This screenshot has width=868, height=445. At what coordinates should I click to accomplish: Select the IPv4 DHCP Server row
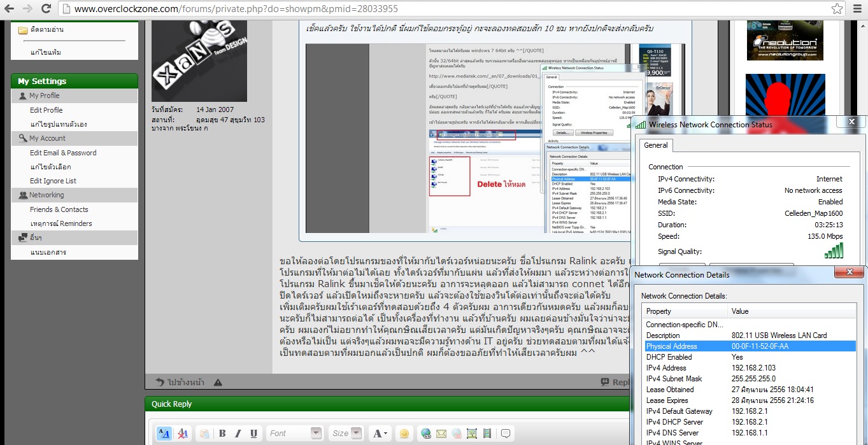[x=750, y=422]
